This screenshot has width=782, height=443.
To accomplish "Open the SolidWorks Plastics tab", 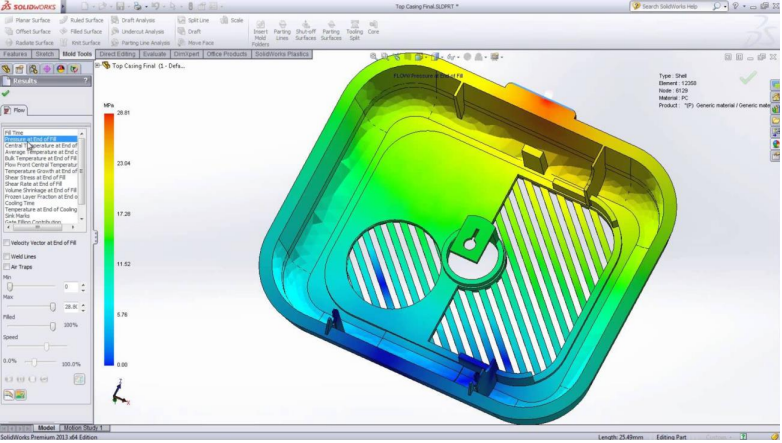I will point(282,54).
